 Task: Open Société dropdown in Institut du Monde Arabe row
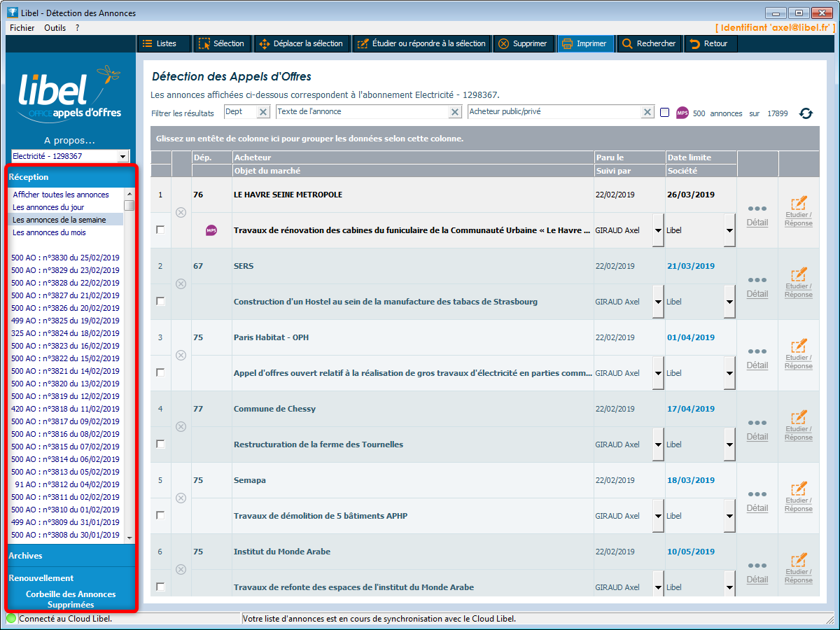pos(729,584)
